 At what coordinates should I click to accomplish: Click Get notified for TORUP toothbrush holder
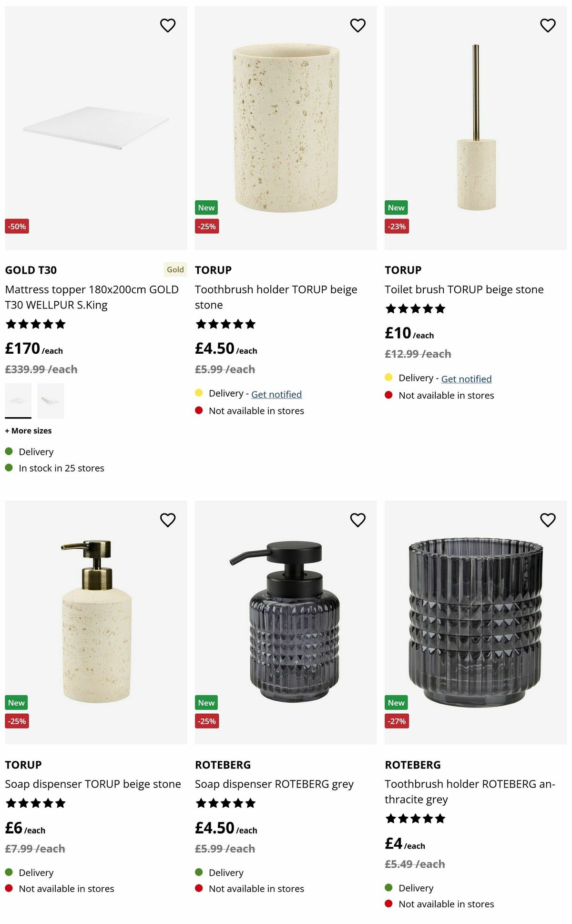pos(276,394)
